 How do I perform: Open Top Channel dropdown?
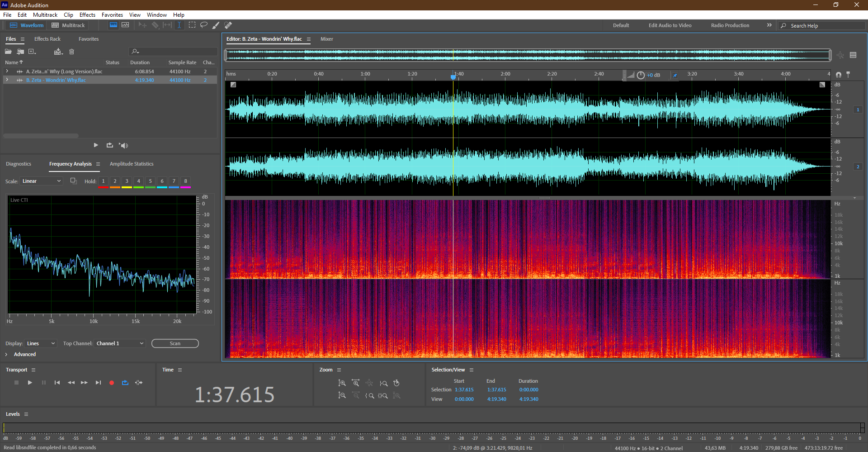pyautogui.click(x=120, y=343)
